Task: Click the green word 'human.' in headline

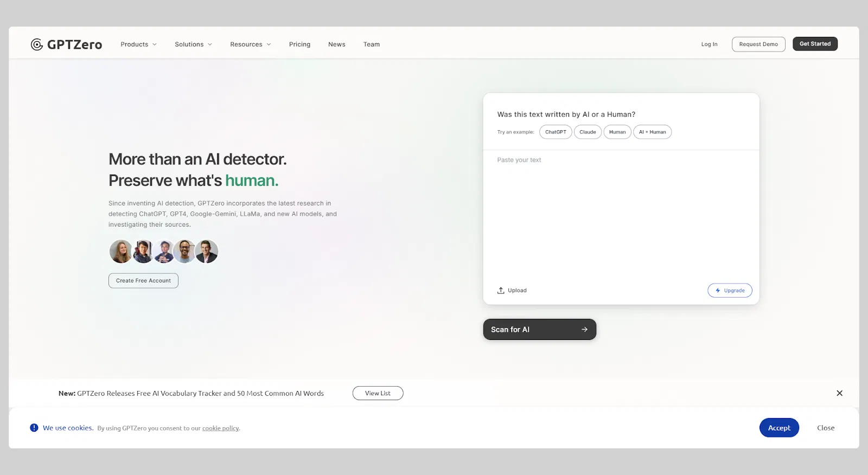Action: (x=252, y=181)
